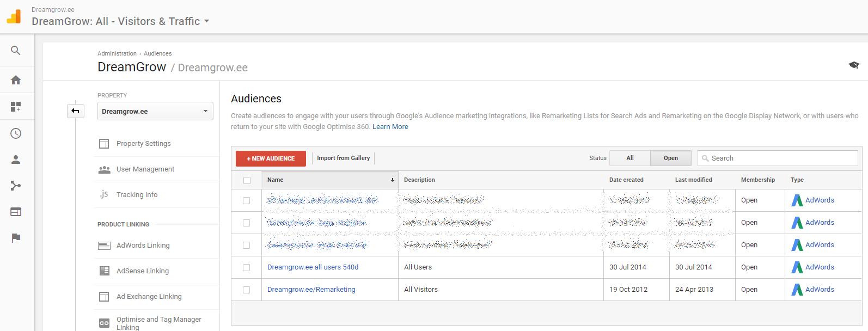Open Acquisition arrows icon in sidebar
Viewport: 868px width, 331px height.
16,186
